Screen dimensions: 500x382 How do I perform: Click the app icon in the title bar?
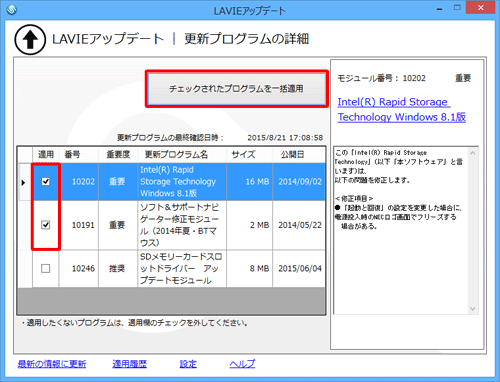(x=12, y=10)
